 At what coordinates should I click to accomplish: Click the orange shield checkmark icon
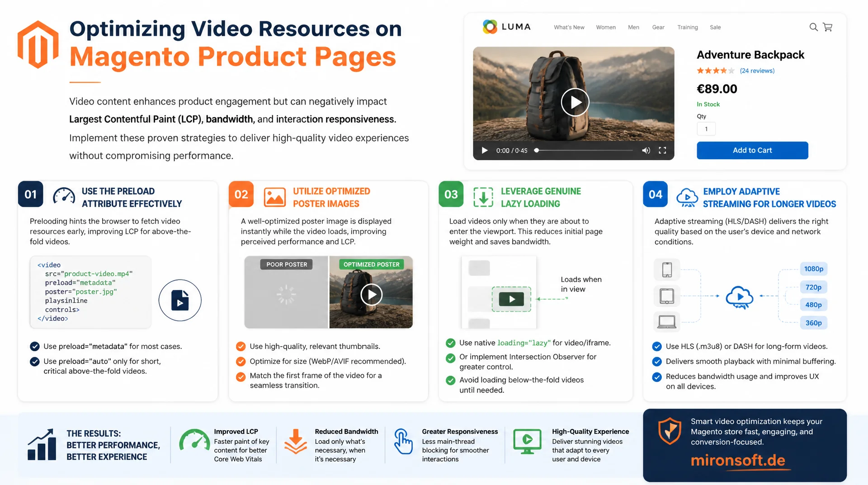(670, 431)
